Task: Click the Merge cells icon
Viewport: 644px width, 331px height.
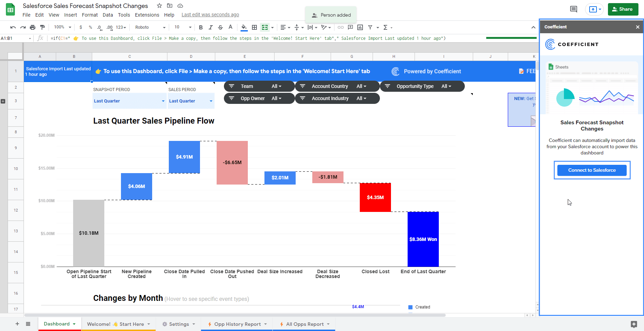Action: tap(265, 27)
